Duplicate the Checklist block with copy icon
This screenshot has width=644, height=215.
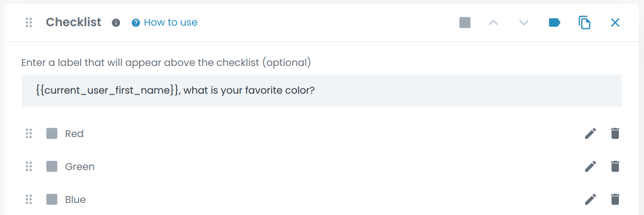[x=584, y=22]
